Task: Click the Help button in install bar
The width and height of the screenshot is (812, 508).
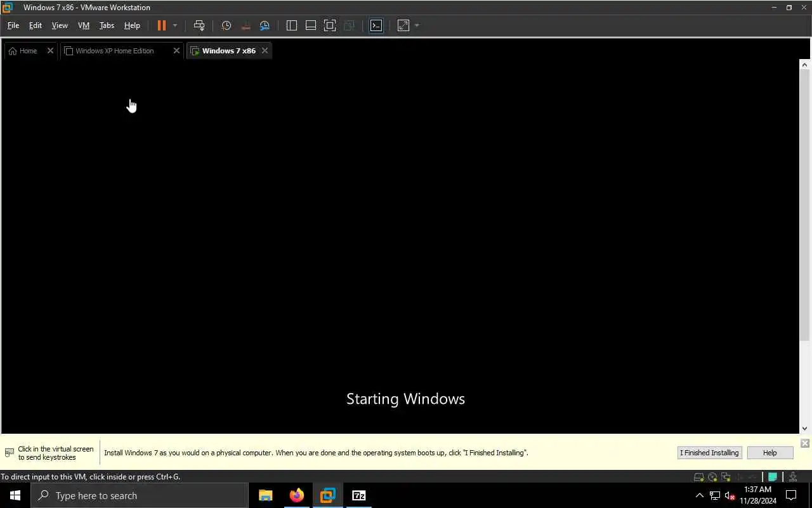Action: (769, 453)
